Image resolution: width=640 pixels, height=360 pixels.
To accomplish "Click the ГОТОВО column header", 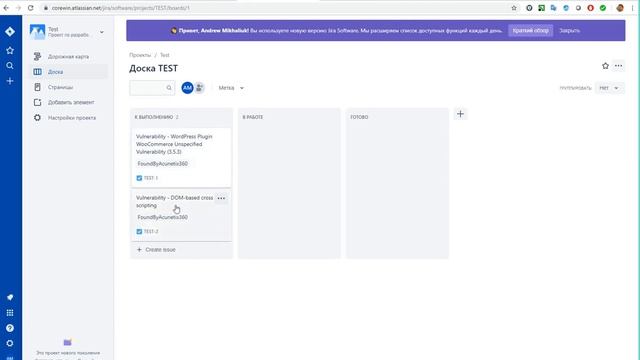I will pyautogui.click(x=359, y=117).
